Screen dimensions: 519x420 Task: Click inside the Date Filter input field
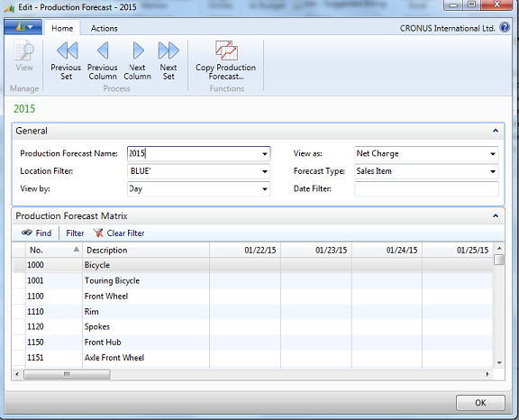426,189
